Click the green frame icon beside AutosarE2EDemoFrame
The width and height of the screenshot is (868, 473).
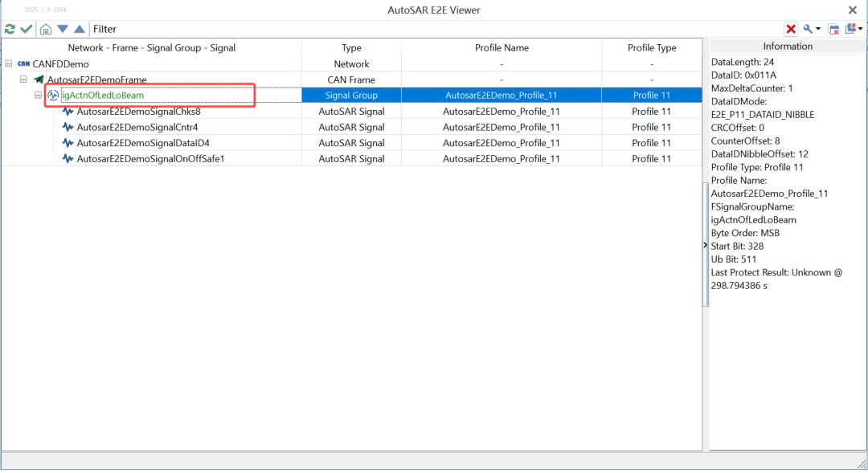click(x=39, y=80)
